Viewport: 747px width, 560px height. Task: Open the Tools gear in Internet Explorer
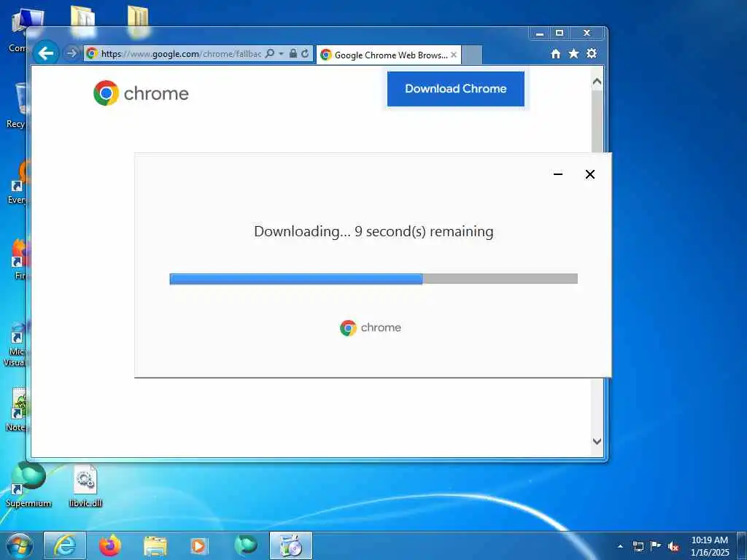pos(592,53)
